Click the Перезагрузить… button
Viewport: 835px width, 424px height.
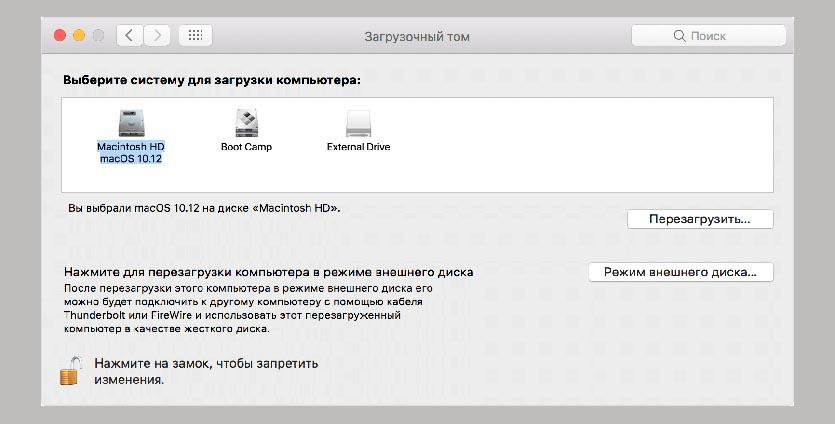pos(700,219)
